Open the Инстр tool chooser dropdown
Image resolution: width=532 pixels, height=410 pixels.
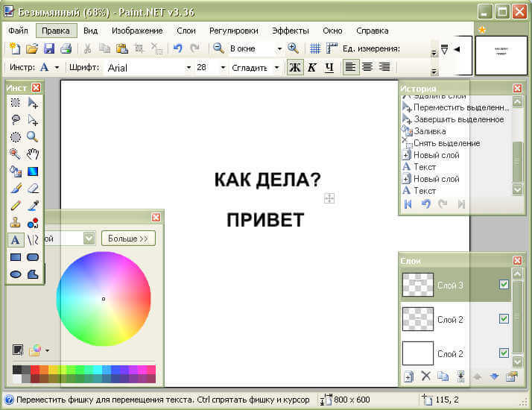coord(57,68)
